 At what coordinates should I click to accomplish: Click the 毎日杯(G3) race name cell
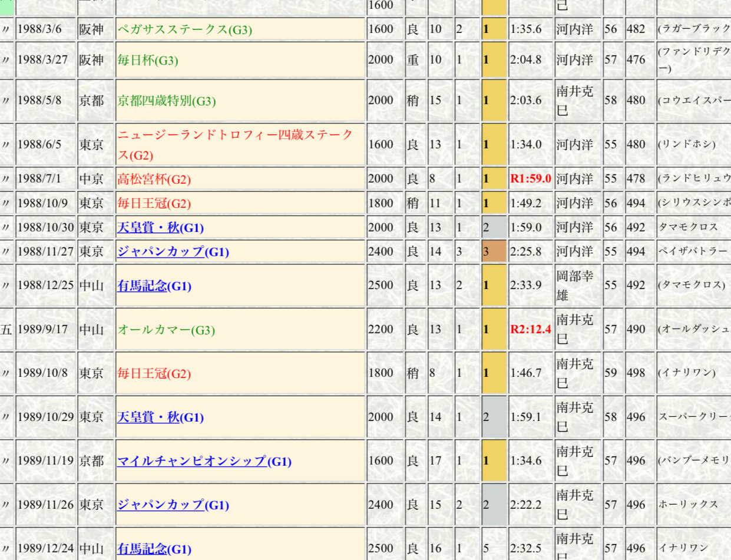pyautogui.click(x=148, y=60)
